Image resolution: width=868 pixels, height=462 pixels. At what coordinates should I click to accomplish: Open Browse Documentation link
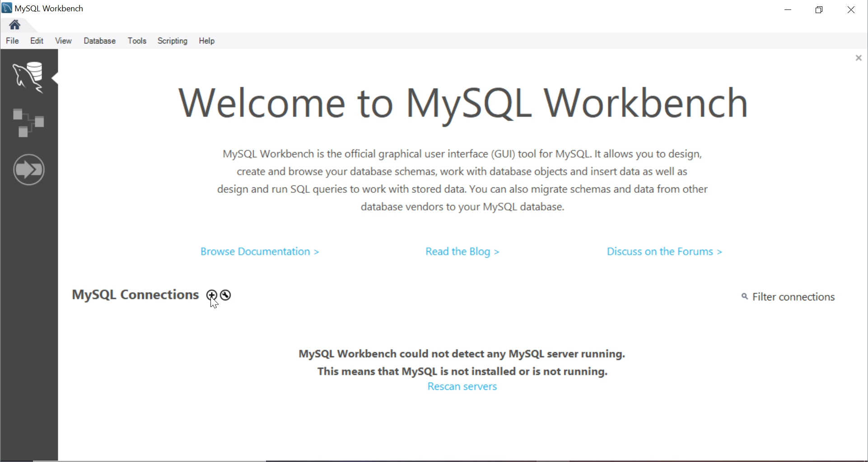click(260, 251)
